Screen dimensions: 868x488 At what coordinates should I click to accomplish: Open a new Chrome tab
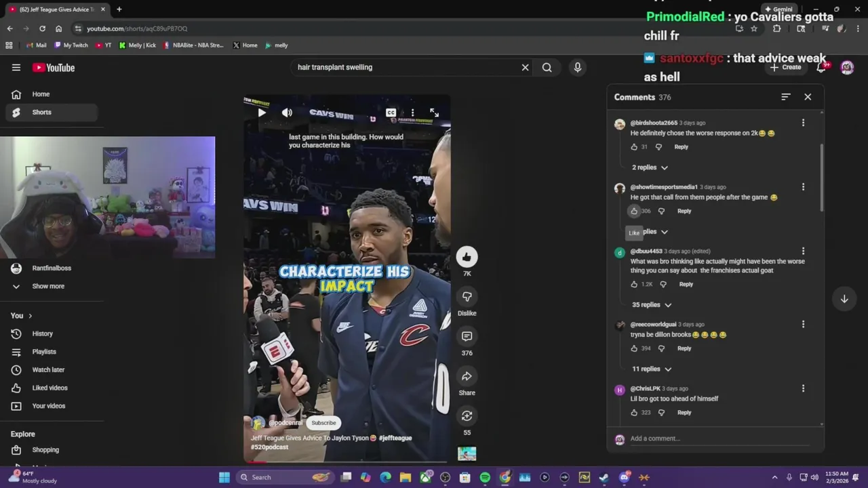tap(119, 9)
